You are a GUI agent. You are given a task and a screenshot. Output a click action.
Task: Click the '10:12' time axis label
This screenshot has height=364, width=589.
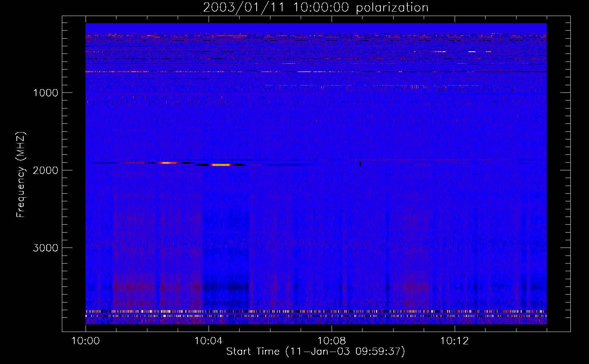pos(455,341)
